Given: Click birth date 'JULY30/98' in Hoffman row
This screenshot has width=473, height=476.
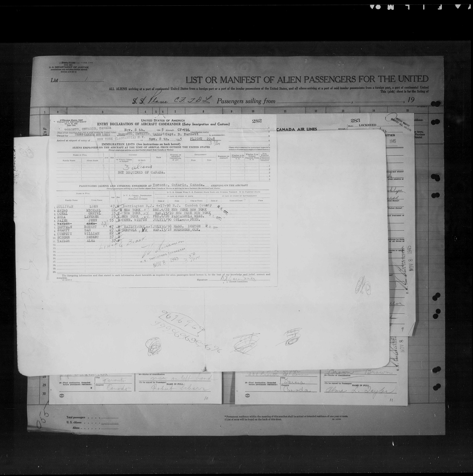Looking at the screenshot, I should [162, 226].
